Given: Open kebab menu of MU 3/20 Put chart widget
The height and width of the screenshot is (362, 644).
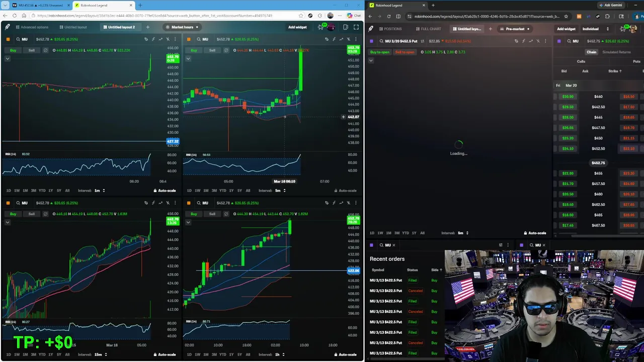Looking at the screenshot, I should coord(545,41).
